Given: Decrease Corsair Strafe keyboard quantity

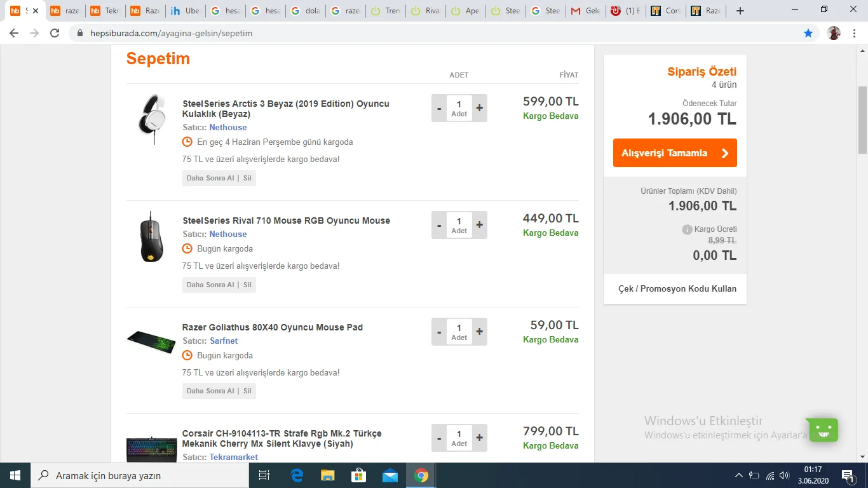Looking at the screenshot, I should [x=439, y=438].
